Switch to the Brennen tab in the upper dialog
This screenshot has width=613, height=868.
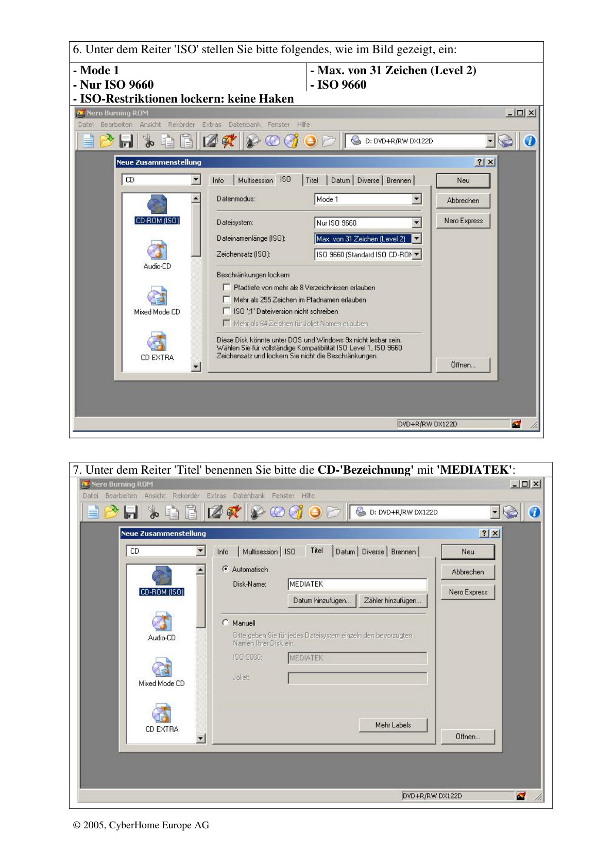click(399, 180)
